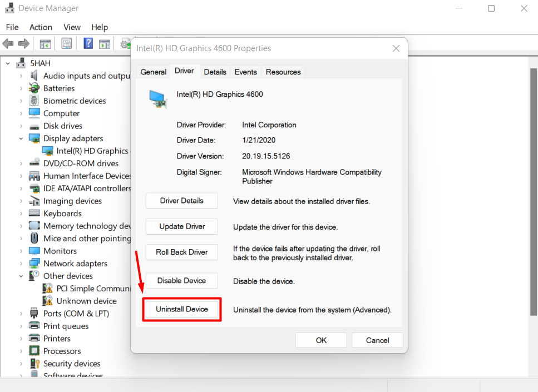Screen dimensions: 538x392
Task: Click the Roll Back Driver button
Action: click(182, 252)
